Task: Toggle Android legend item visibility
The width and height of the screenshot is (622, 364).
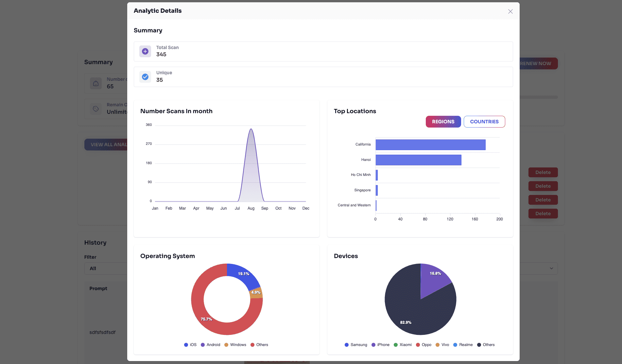Action: coord(210,345)
